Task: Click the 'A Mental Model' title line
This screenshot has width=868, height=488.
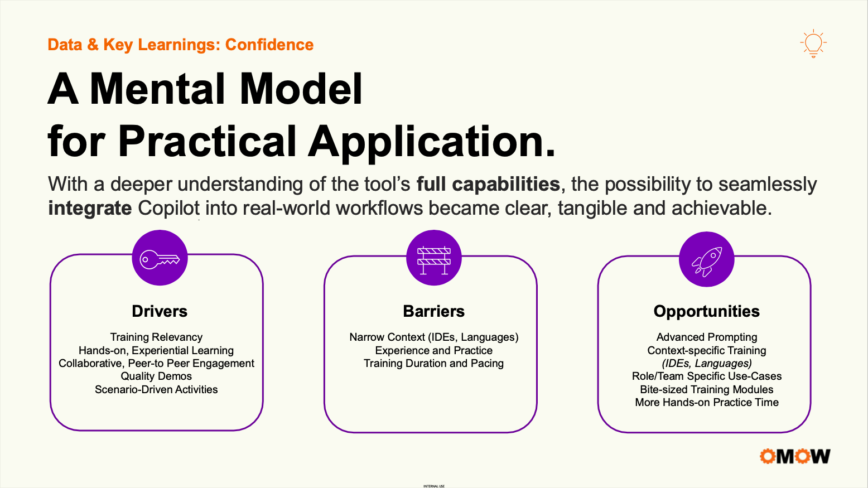Action: tap(205, 89)
